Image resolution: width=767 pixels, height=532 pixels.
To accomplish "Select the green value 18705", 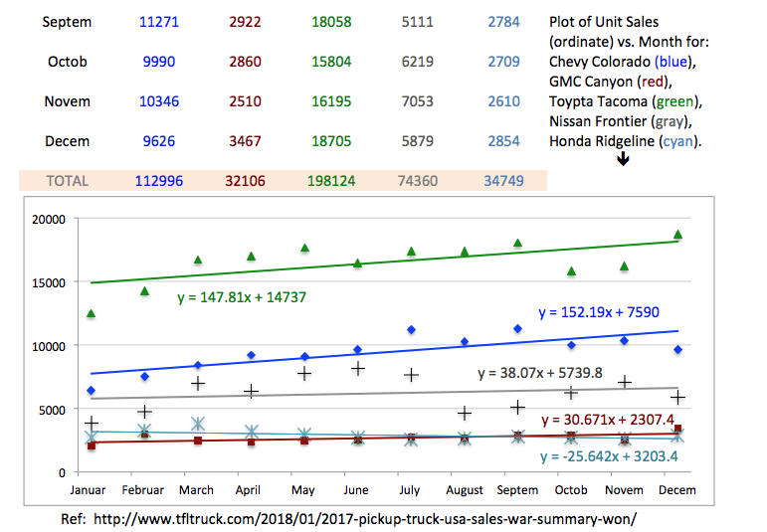I will pos(331,141).
